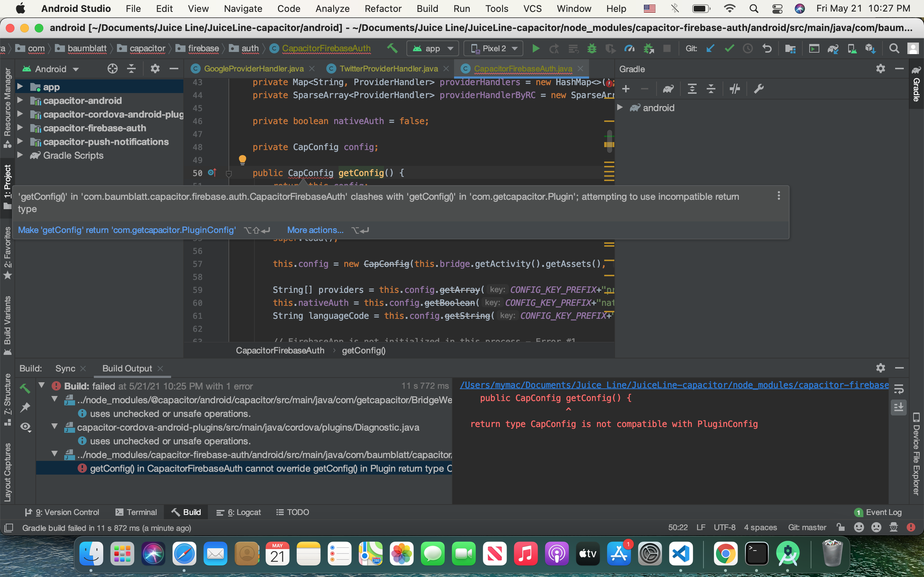Click Git update project arrow icon
The image size is (924, 577).
point(710,48)
